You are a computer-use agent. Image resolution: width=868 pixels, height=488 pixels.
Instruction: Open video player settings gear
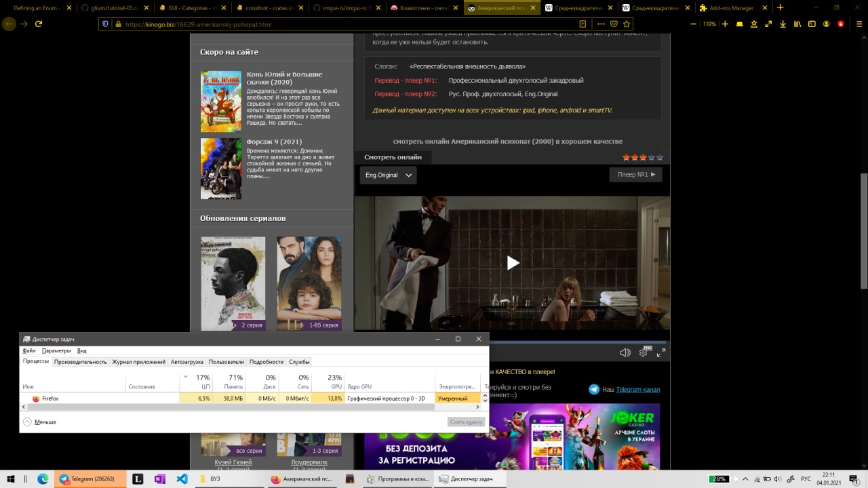coord(644,352)
